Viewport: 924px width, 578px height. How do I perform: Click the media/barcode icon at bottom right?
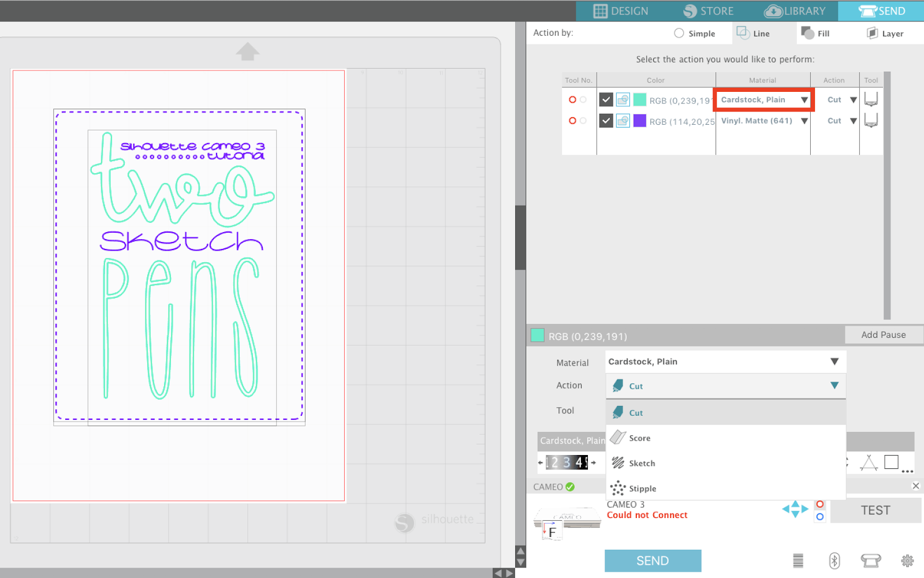tap(798, 560)
